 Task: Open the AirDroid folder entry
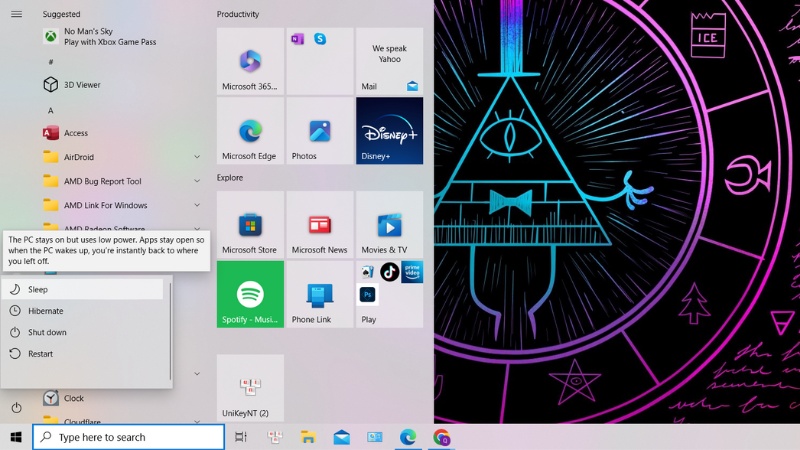pos(121,157)
